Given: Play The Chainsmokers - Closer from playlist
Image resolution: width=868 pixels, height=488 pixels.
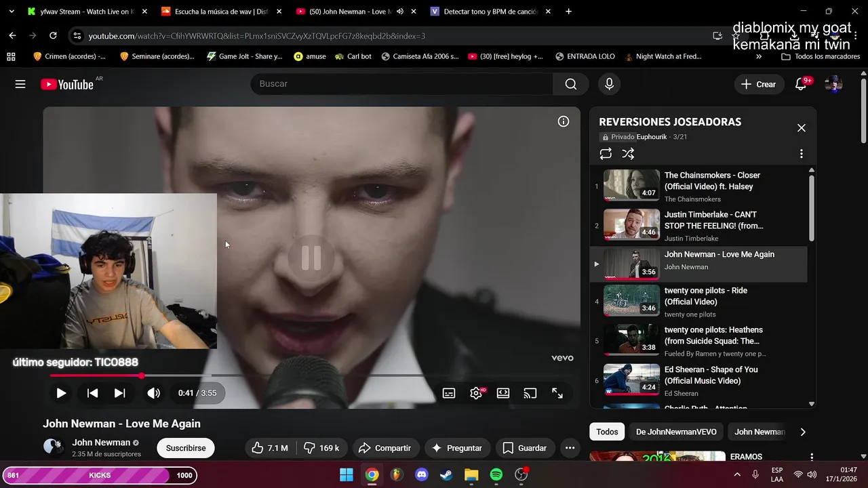Looking at the screenshot, I should point(698,186).
